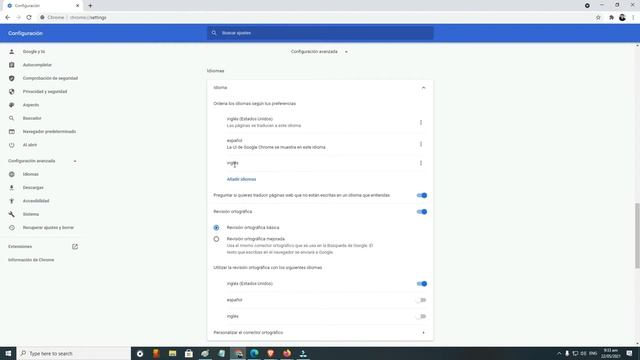The height and width of the screenshot is (360, 640).
Task: Open more actions menu for inglés
Action: [421, 163]
